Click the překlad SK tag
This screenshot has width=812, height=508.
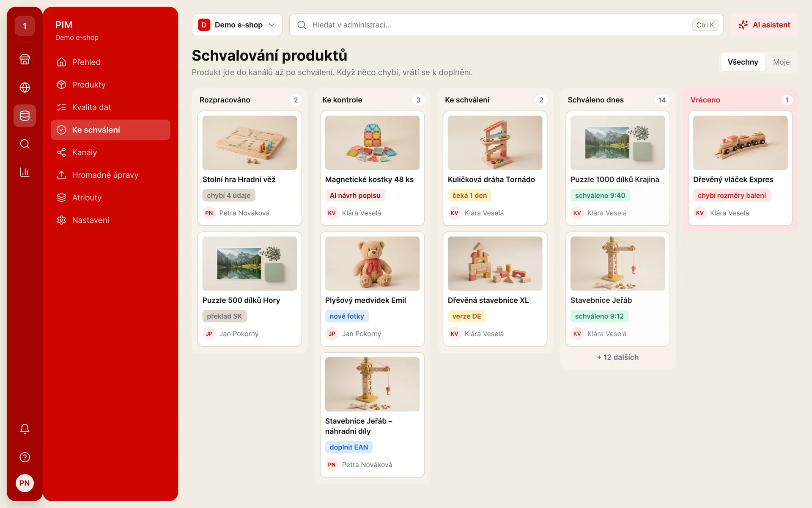pyautogui.click(x=224, y=316)
